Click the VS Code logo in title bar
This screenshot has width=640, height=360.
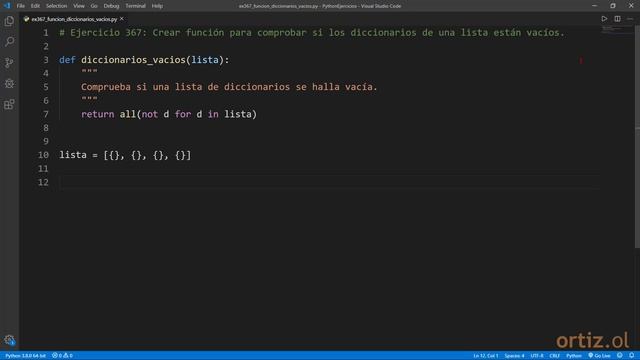(7, 6)
